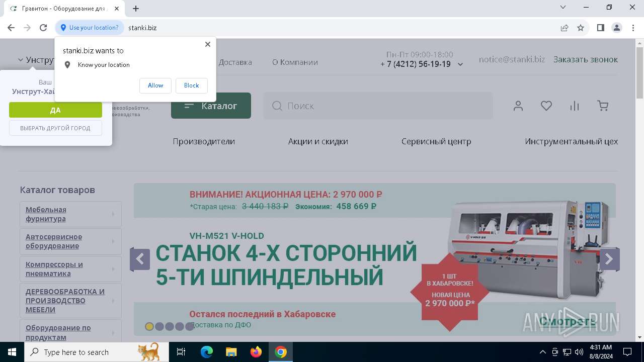This screenshot has width=644, height=362.
Task: Click Заказать звонок link
Action: click(586, 59)
